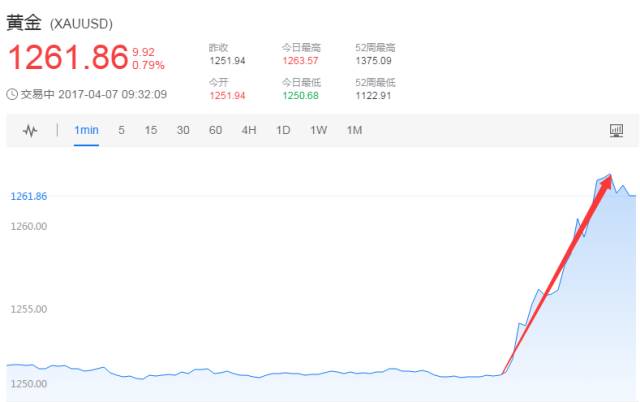Click the tick chart waveform icon

click(x=30, y=131)
